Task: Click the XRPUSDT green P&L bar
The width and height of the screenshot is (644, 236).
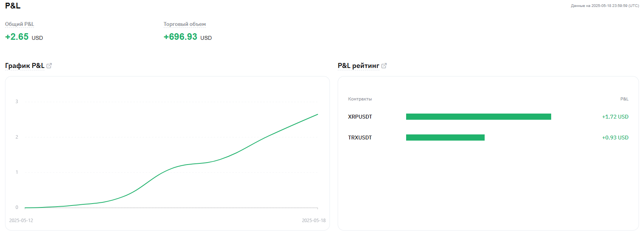Action: click(x=478, y=117)
